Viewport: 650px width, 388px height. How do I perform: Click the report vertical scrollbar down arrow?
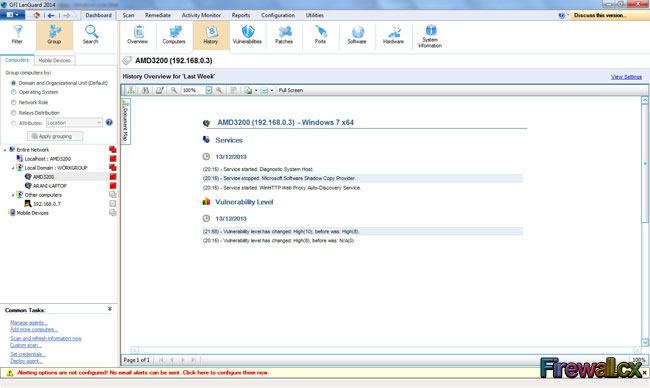(645, 342)
